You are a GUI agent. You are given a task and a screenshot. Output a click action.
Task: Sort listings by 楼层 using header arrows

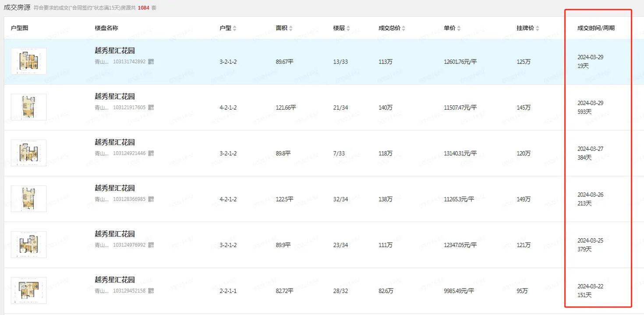[348, 29]
